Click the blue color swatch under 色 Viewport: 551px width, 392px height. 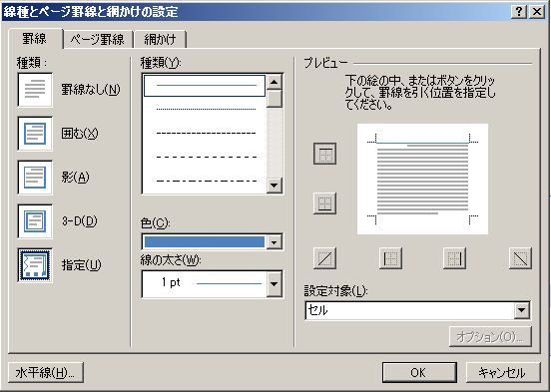(205, 242)
